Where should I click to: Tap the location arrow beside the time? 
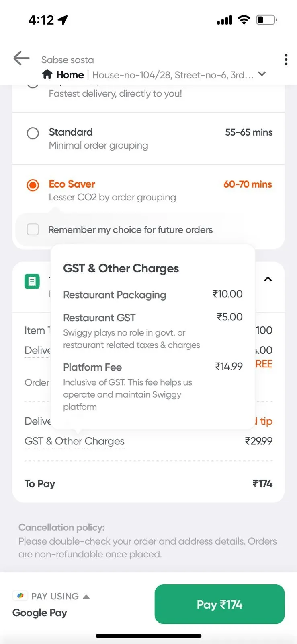63,20
